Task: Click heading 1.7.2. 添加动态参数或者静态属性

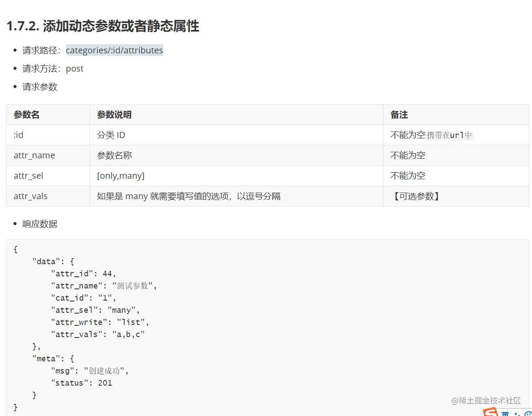Action: click(103, 26)
